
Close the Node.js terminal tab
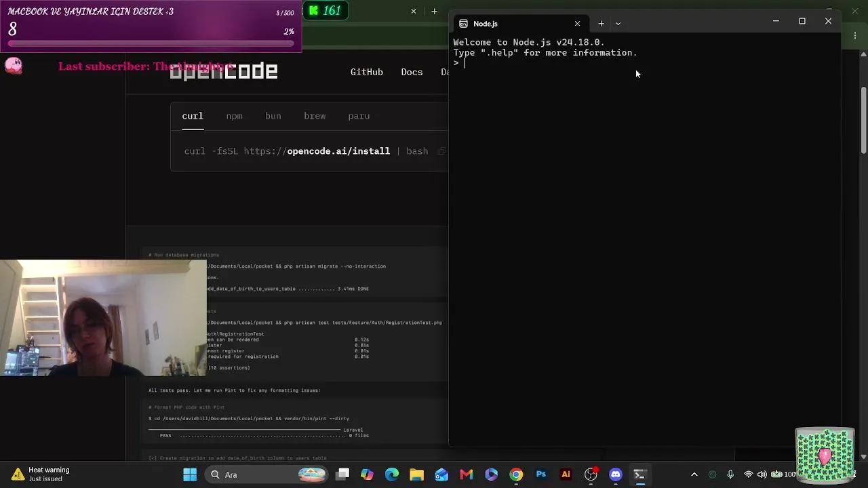pos(577,24)
